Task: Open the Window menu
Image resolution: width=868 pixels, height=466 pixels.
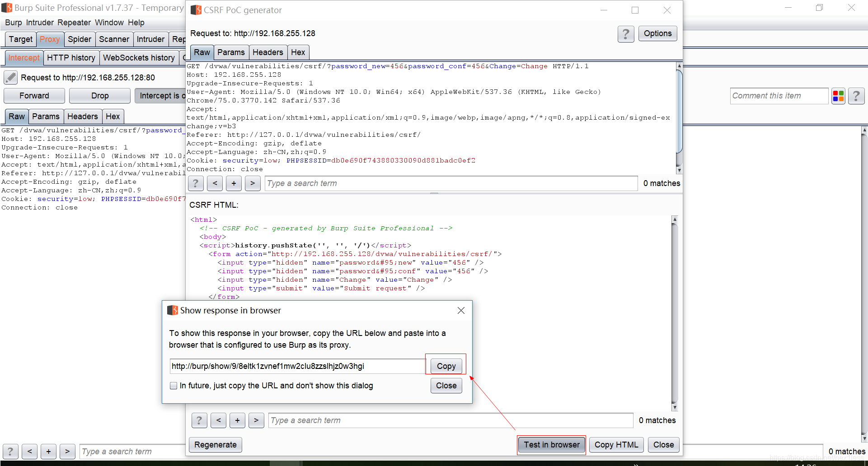Action: (x=109, y=23)
